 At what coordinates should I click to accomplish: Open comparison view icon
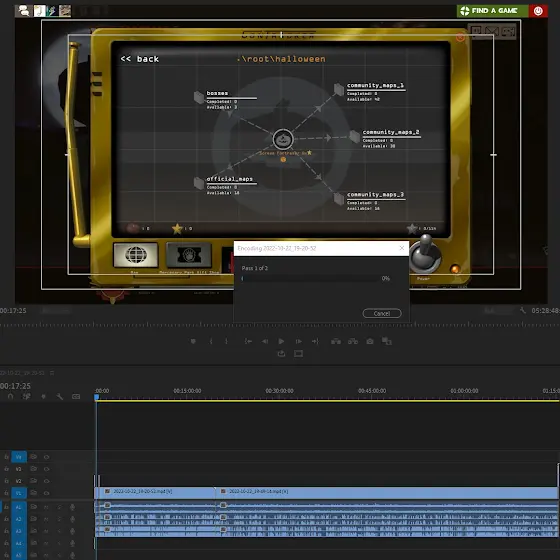[386, 341]
